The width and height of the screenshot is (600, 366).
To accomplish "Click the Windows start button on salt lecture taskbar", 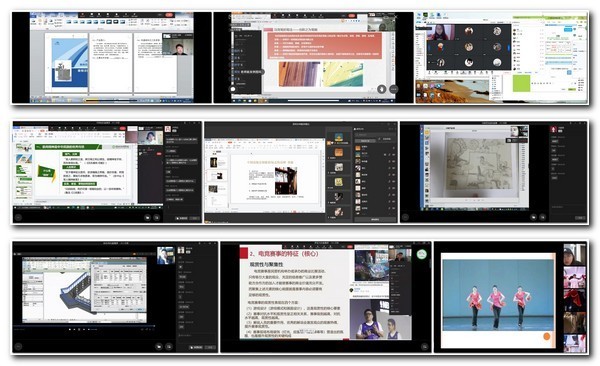I will [x=234, y=101].
